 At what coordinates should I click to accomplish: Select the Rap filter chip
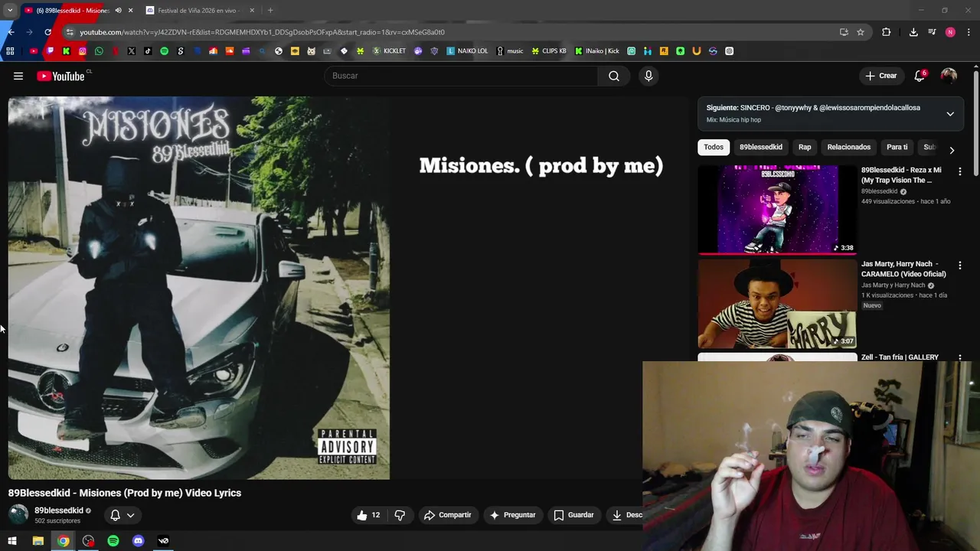tap(805, 147)
